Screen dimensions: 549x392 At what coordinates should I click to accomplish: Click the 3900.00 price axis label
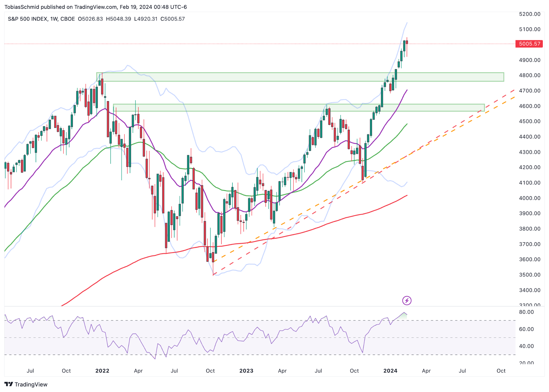(530, 214)
